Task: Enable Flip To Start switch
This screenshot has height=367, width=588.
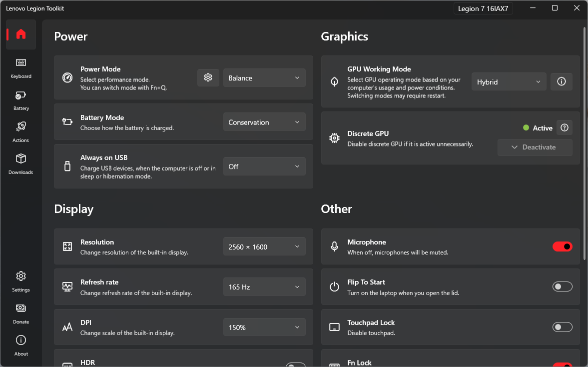Action: pyautogui.click(x=562, y=286)
